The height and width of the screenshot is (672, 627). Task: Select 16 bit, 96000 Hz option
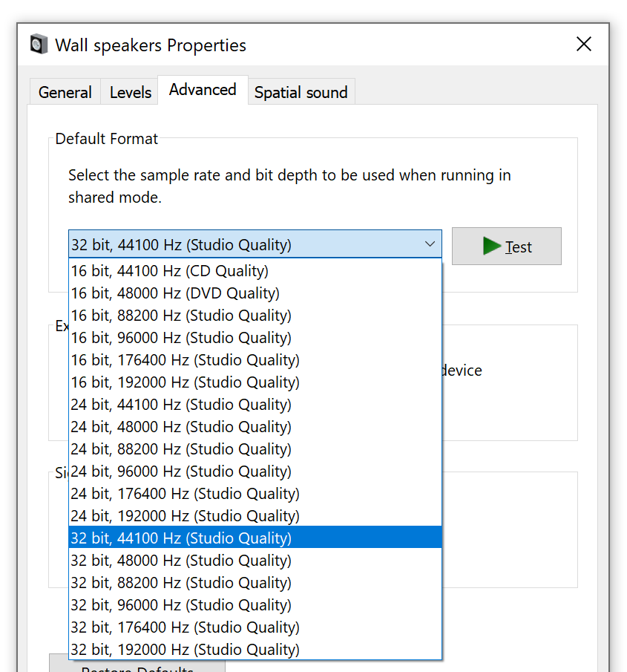point(181,338)
